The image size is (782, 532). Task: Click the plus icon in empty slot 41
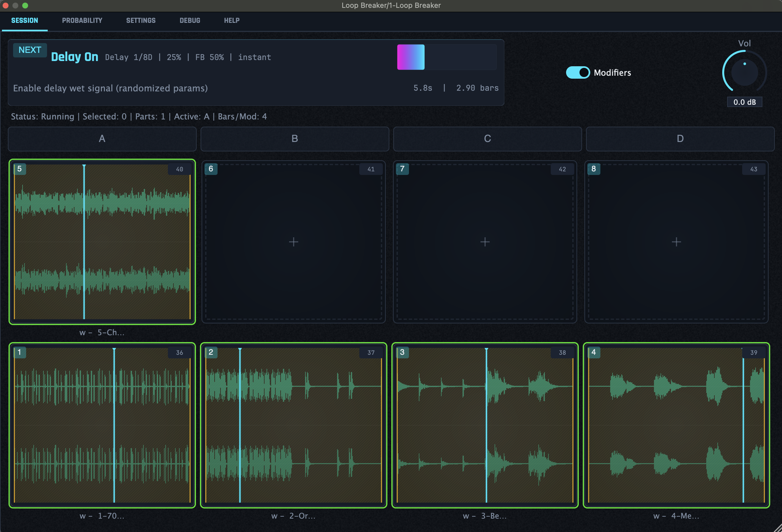click(x=293, y=242)
